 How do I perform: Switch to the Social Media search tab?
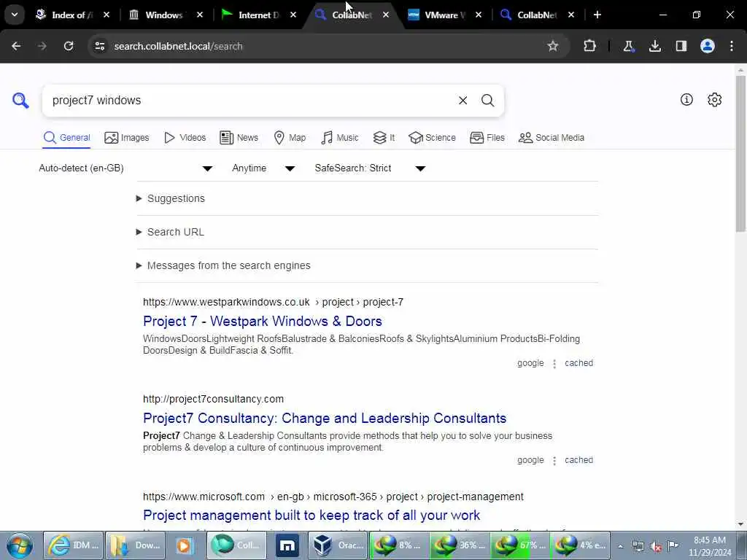click(551, 138)
